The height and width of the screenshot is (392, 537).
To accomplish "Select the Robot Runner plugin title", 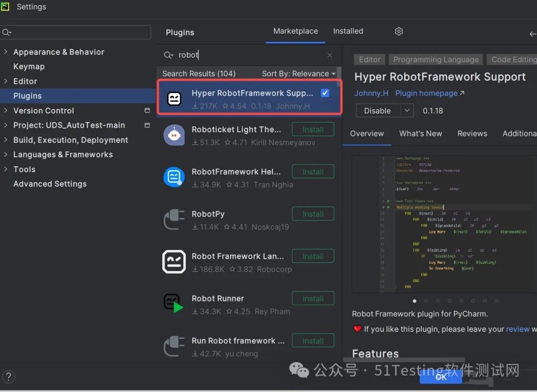I will (x=217, y=298).
